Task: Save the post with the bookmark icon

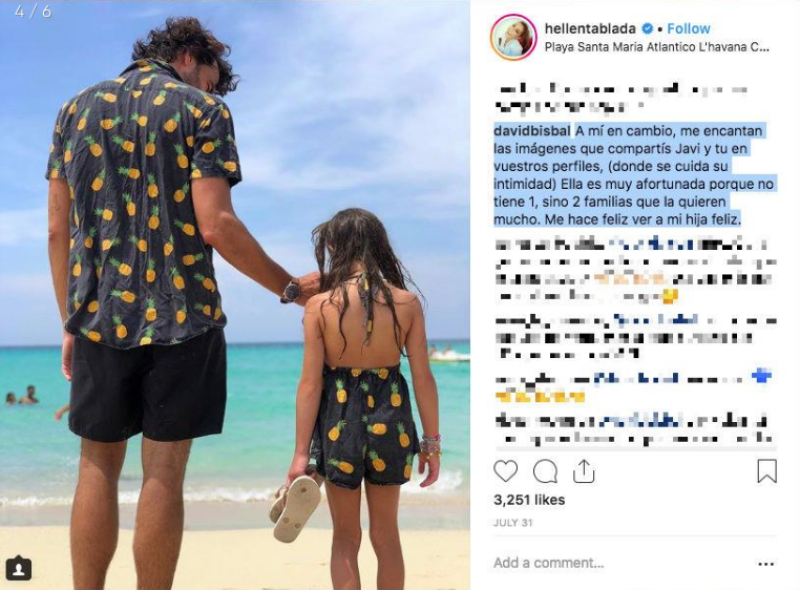Action: tap(767, 471)
